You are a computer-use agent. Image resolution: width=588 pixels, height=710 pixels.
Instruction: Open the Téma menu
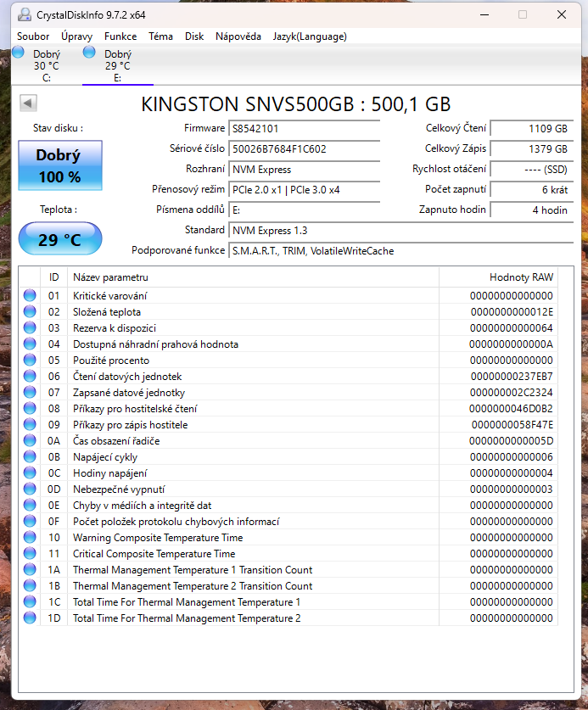(x=161, y=36)
